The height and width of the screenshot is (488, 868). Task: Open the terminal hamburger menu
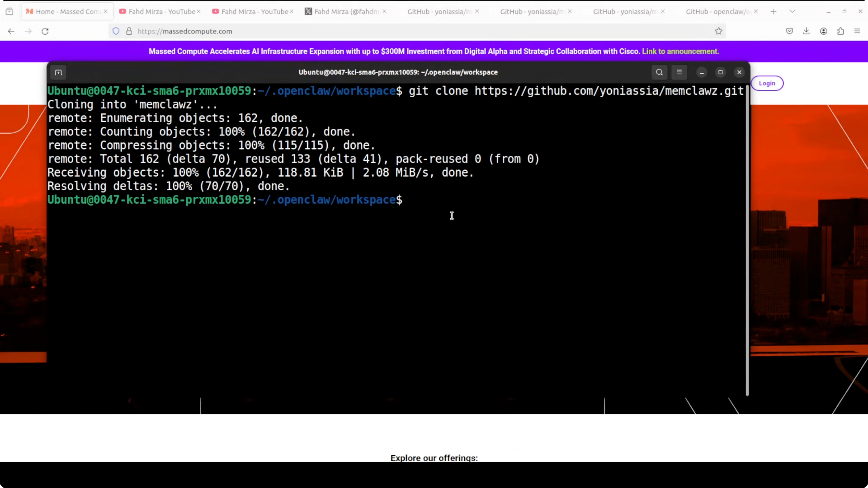click(679, 72)
